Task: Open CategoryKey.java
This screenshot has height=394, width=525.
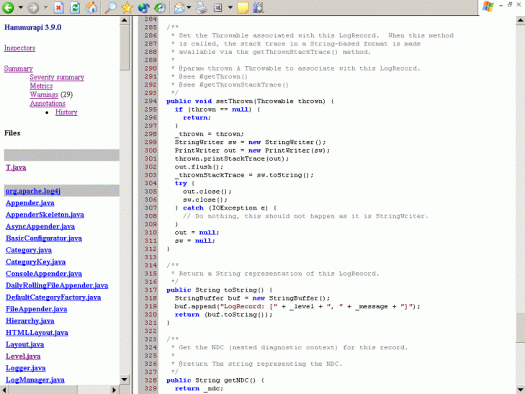Action: pyautogui.click(x=35, y=262)
